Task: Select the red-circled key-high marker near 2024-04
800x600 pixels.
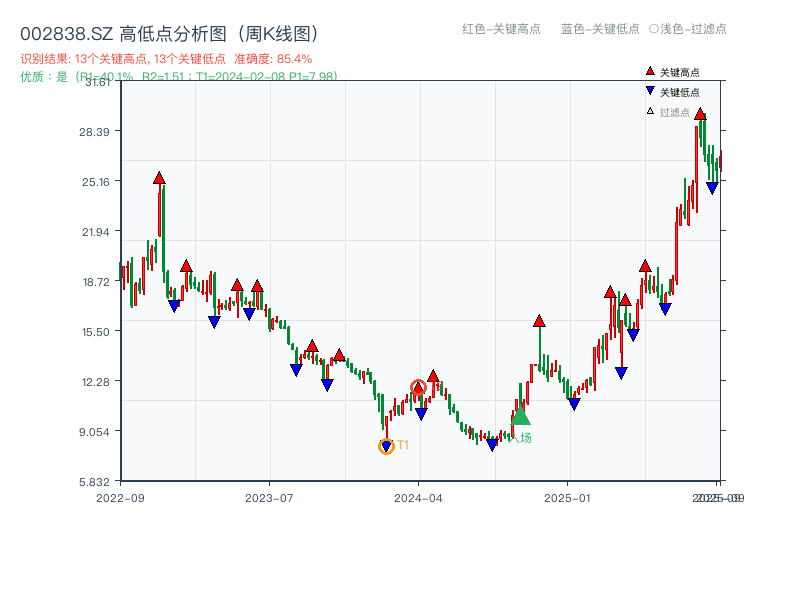Action: 418,388
